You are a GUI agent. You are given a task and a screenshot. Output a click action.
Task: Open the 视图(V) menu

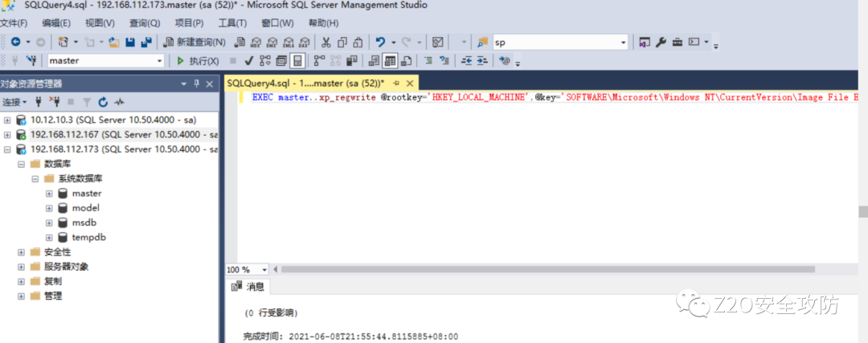(100, 23)
